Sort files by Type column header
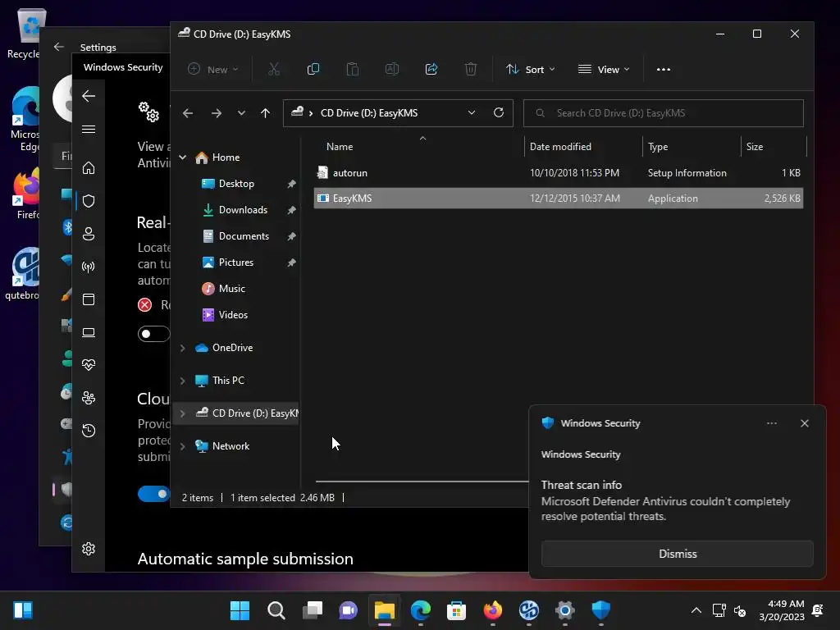The width and height of the screenshot is (840, 630). click(658, 146)
